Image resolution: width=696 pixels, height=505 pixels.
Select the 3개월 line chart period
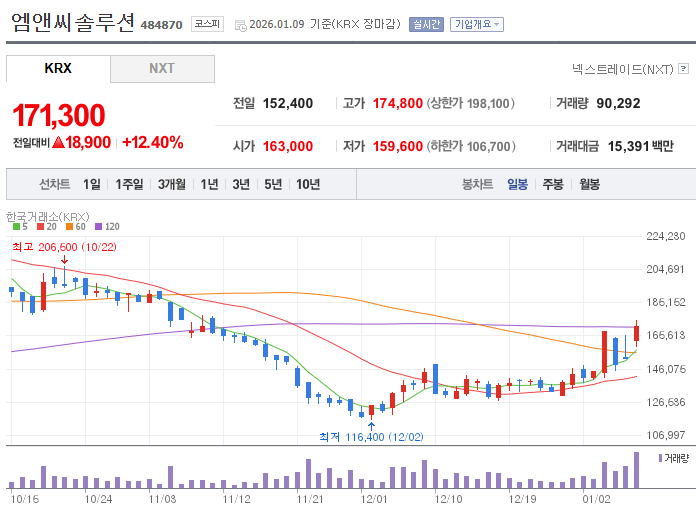(172, 184)
